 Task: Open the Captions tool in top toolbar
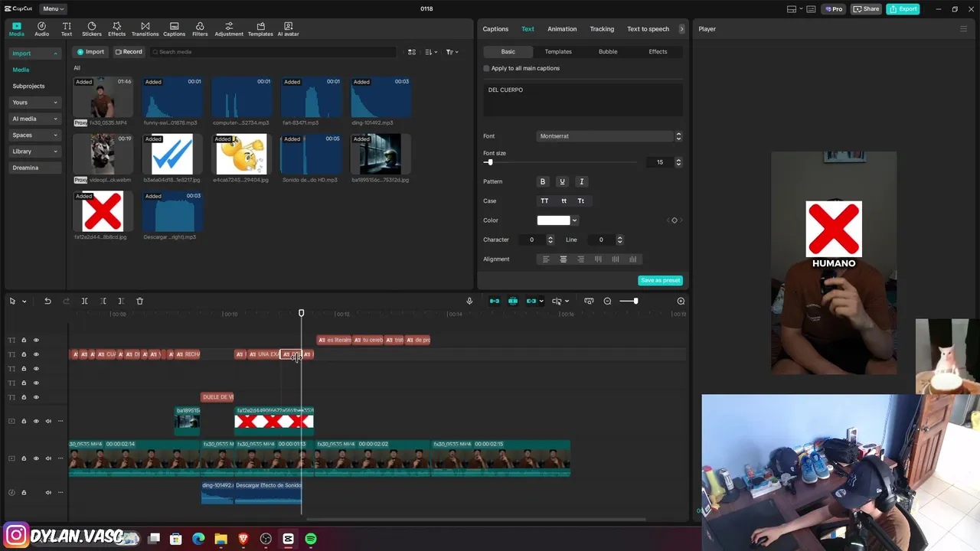pyautogui.click(x=174, y=29)
